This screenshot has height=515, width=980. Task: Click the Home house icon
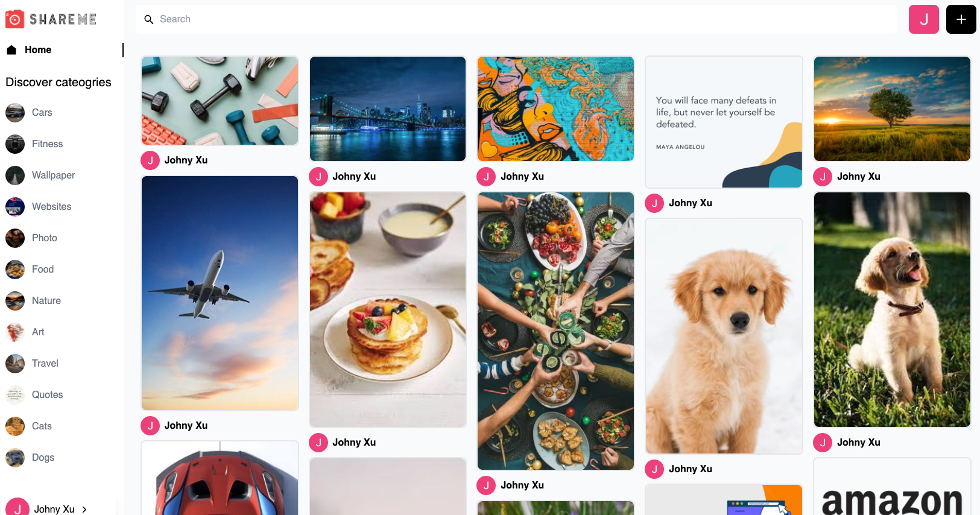pos(11,50)
